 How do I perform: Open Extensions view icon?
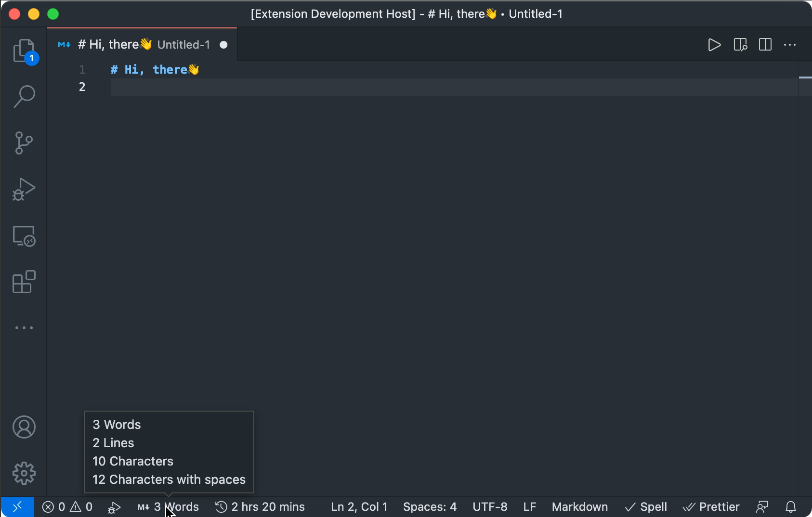click(24, 282)
